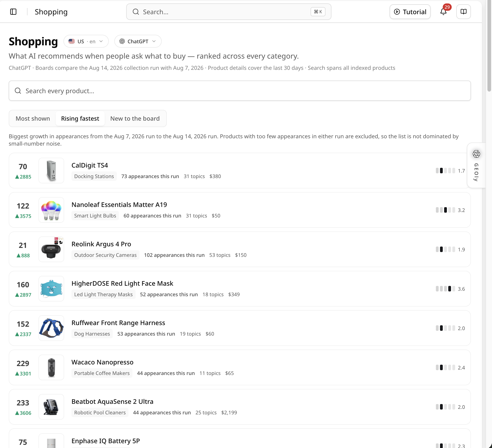492x448 pixels.
Task: Expand the ChatGPT model dropdown
Action: coord(138,41)
